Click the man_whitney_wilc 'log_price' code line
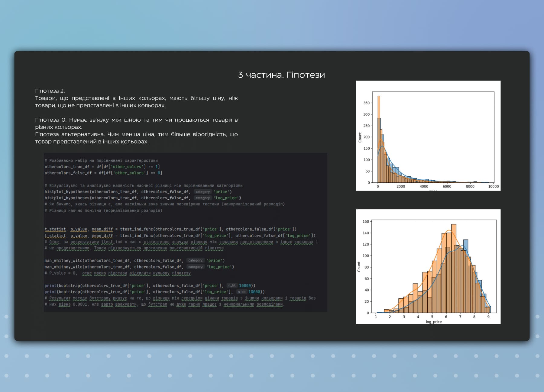544x392 pixels. coord(139,267)
